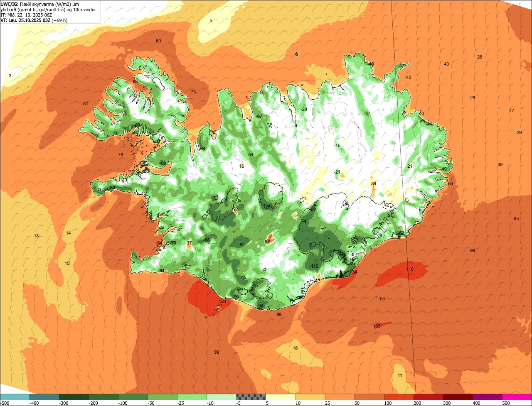532x406 pixels.
Task: Click the legend label '500'
Action: coord(506,403)
